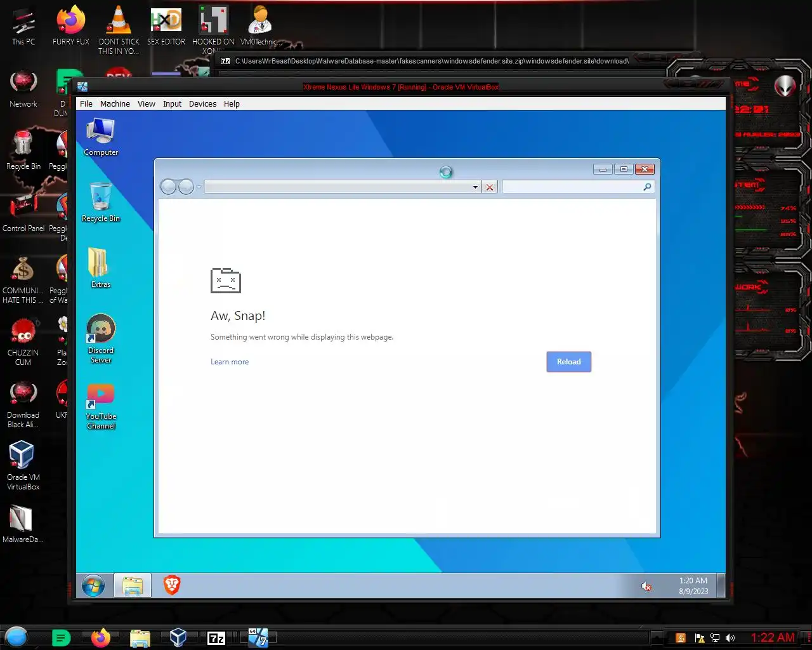Click the sad folder Aw, Snap icon

click(x=226, y=280)
